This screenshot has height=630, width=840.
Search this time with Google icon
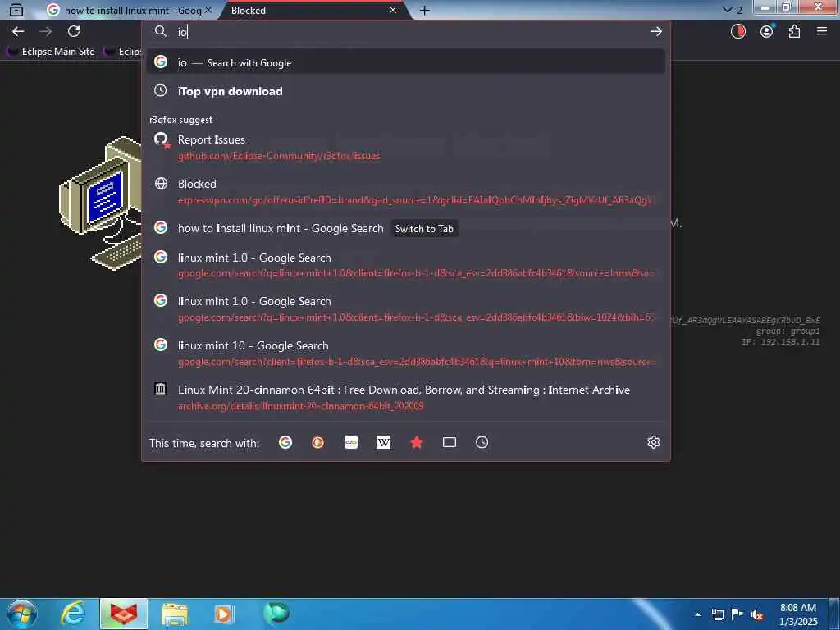pos(285,442)
